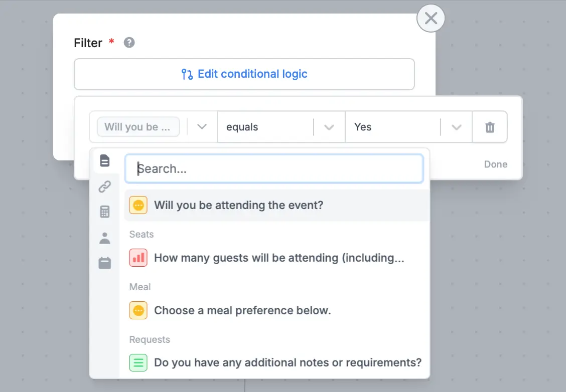Expand the first field dropdown showing Will you be
This screenshot has height=392, width=566.
tap(201, 127)
